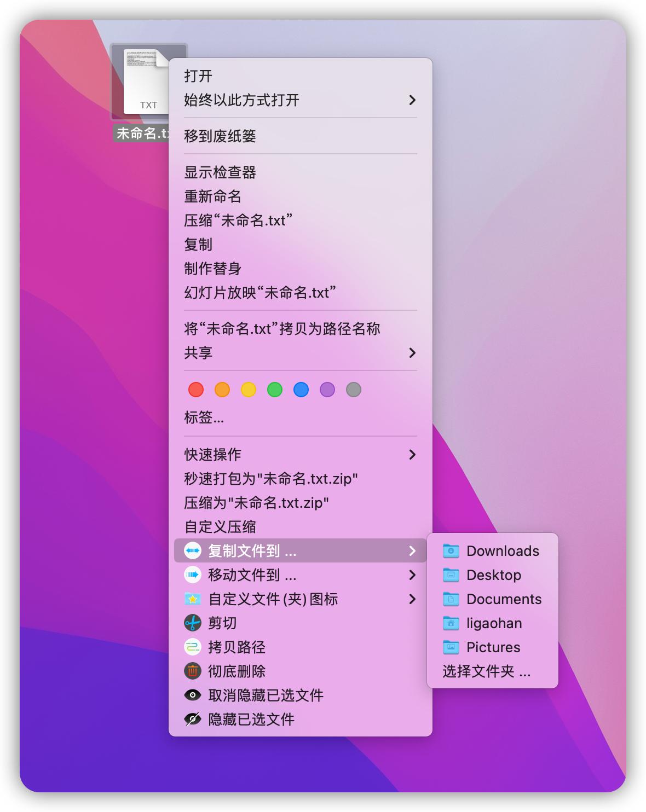646x812 pixels.
Task: Click the 拷贝路径 icon
Action: 192,647
